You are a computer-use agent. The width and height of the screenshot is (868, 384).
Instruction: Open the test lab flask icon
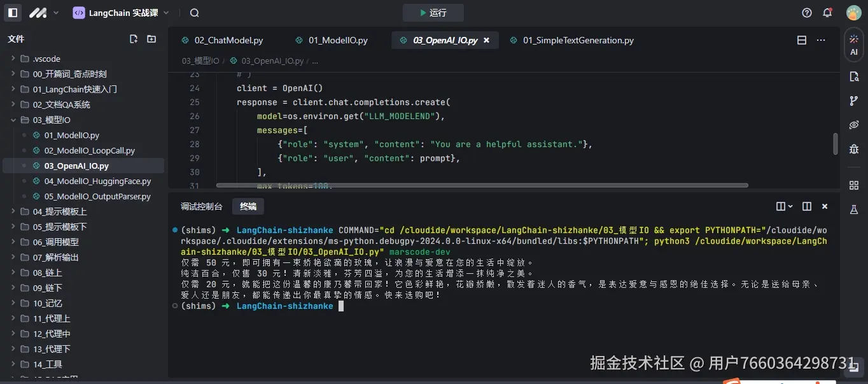(x=853, y=209)
